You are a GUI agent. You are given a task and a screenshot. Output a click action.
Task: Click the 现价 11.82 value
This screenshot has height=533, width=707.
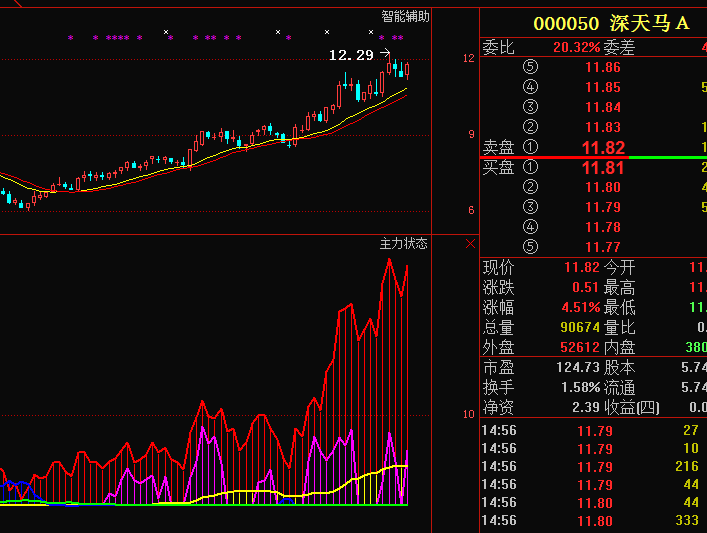582,267
